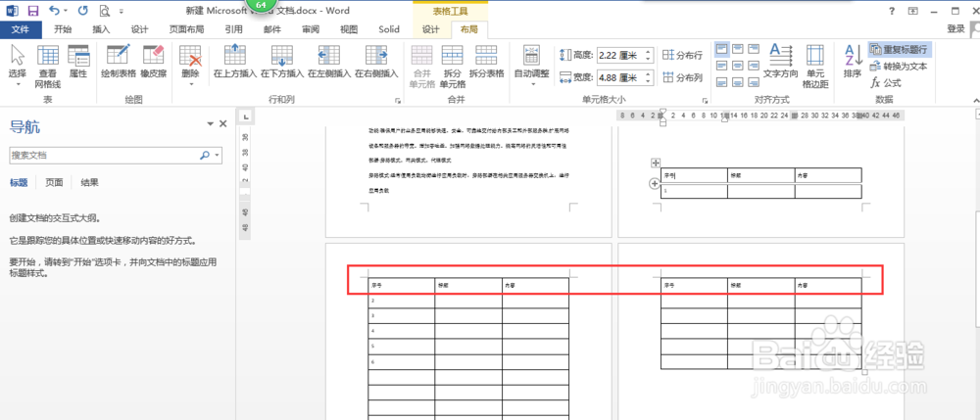Click 登录 to sign in
980x420 pixels.
pyautogui.click(x=955, y=28)
